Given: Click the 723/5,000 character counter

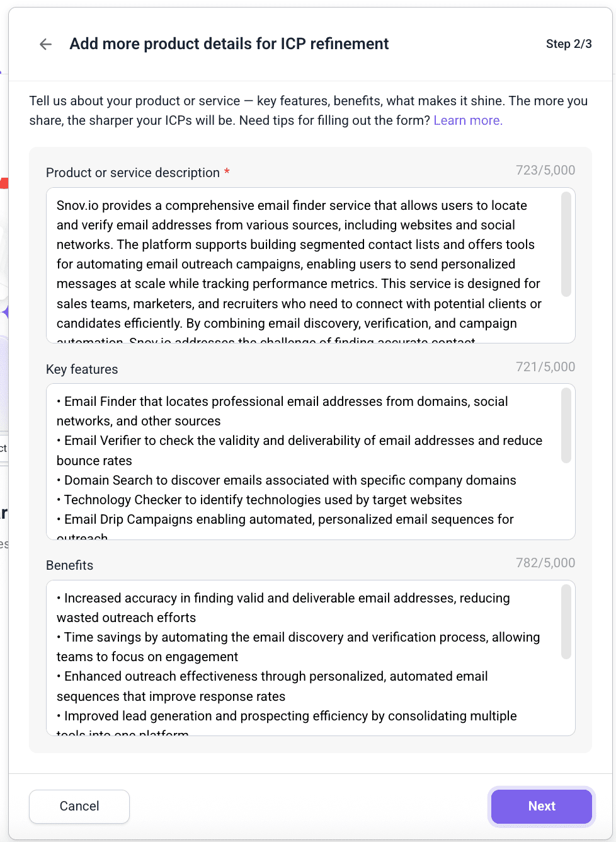Looking at the screenshot, I should point(545,170).
